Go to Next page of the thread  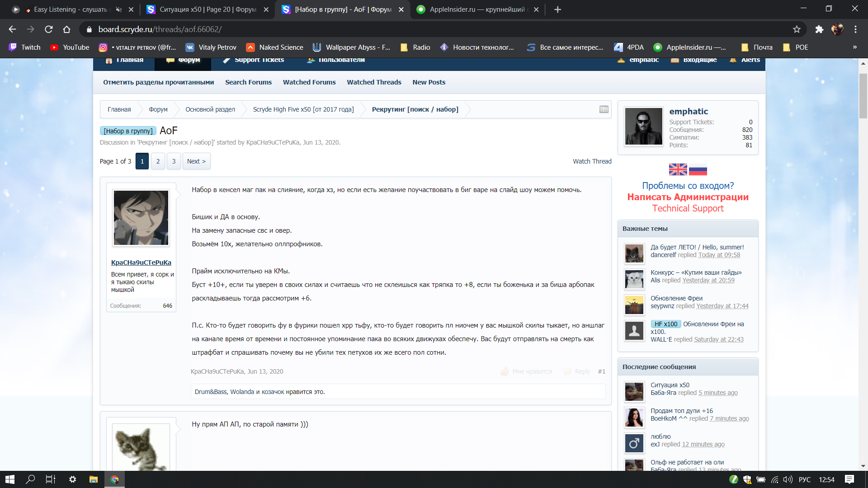coord(196,161)
